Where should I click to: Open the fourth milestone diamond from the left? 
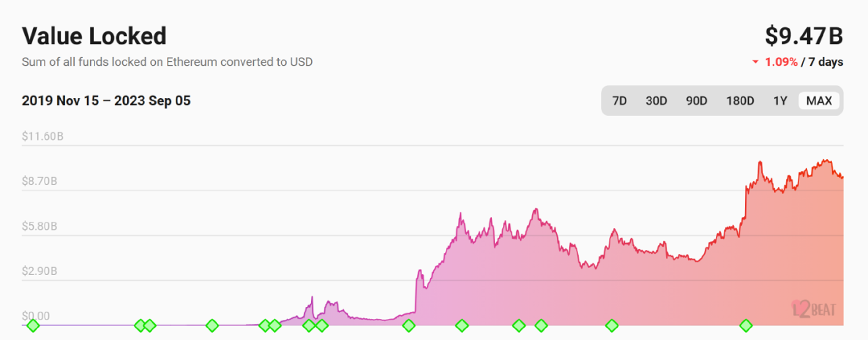pos(212,326)
